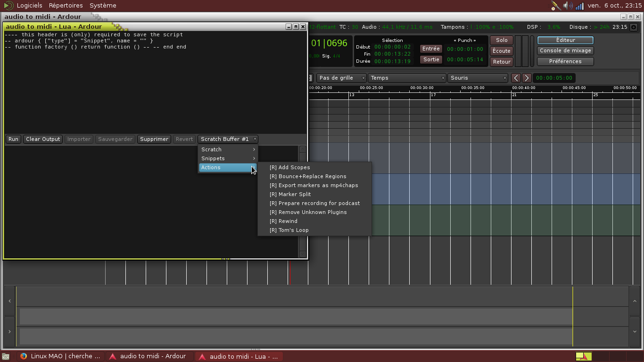Click the next nudge arrow button
Image resolution: width=644 pixels, height=362 pixels.
527,78
